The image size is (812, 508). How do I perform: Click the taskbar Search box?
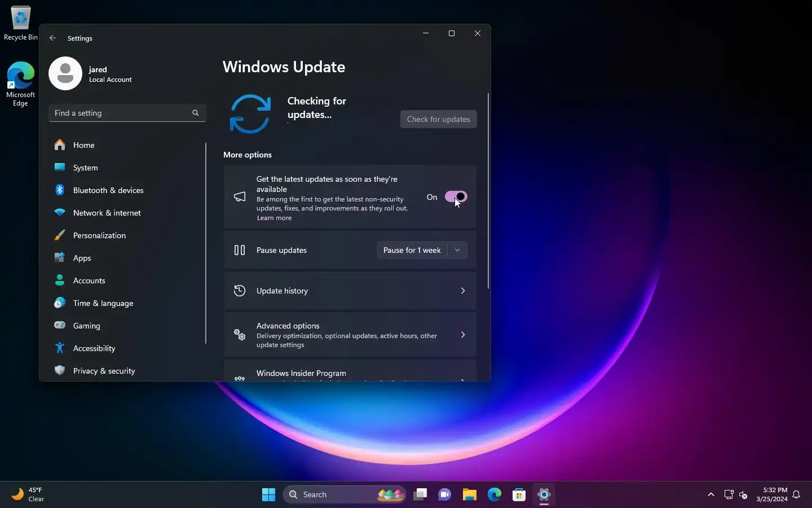345,494
